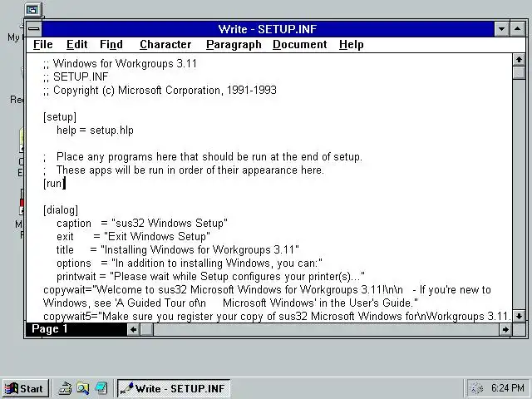
Task: Click the "Windows, see 'A Guided Tour" line
Action: [x=230, y=303]
